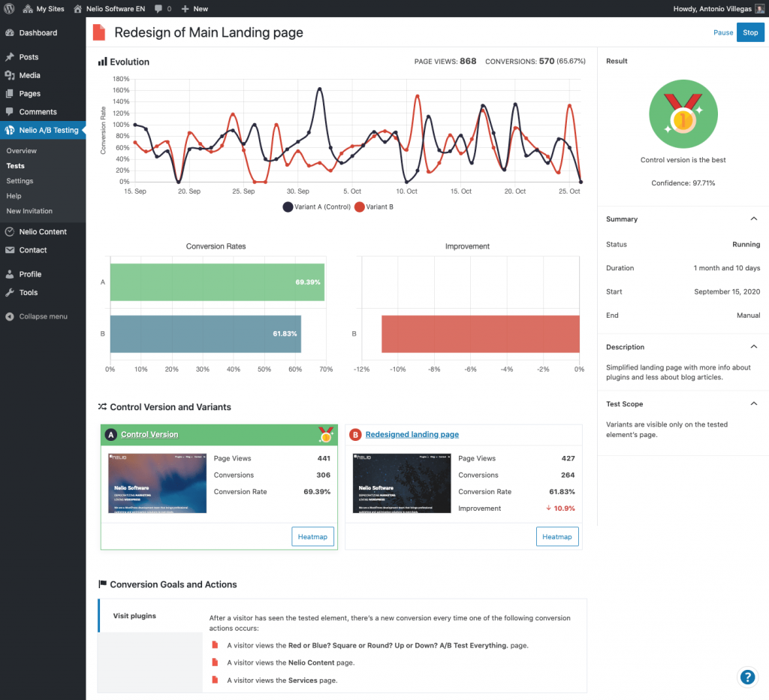Click the Contact envelope icon
The height and width of the screenshot is (700, 769).
pos(9,249)
